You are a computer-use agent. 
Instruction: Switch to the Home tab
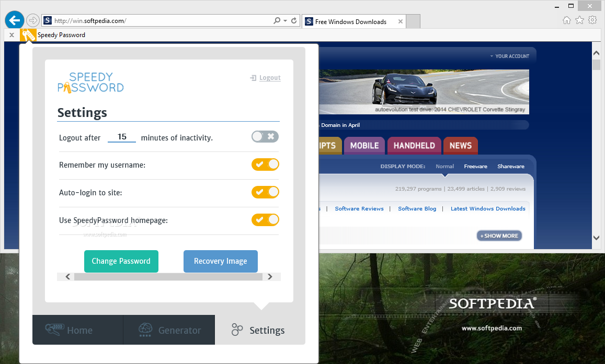tap(77, 330)
